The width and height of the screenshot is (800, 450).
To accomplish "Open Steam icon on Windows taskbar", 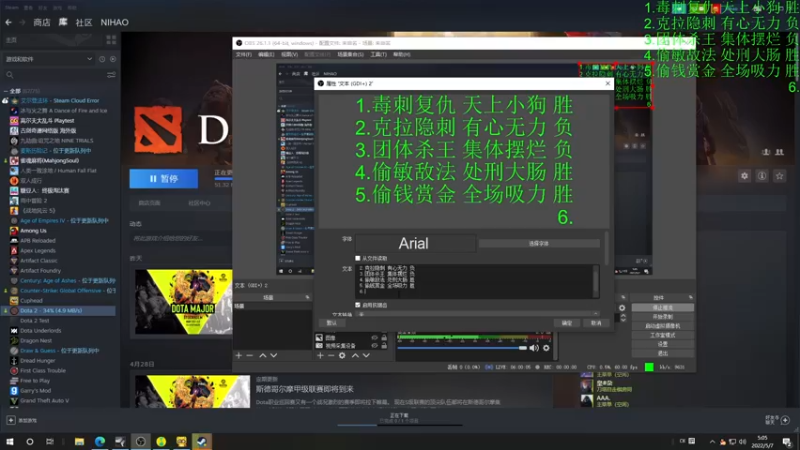I will coord(202,441).
